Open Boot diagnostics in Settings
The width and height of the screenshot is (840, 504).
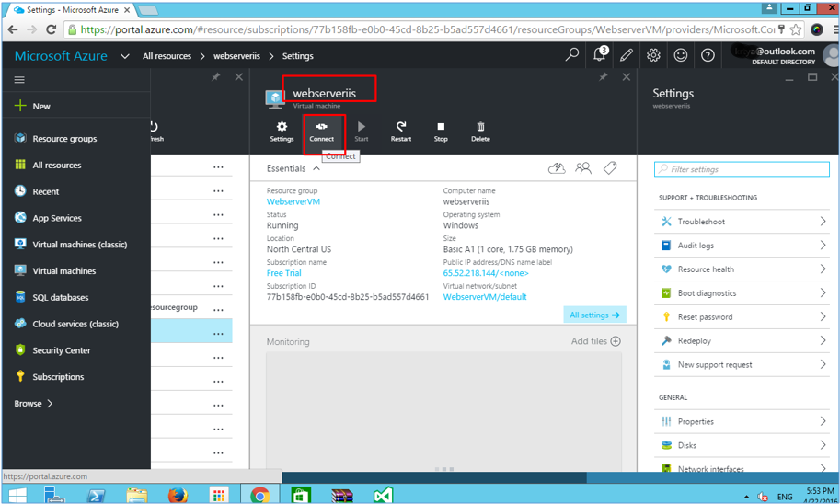click(x=742, y=293)
